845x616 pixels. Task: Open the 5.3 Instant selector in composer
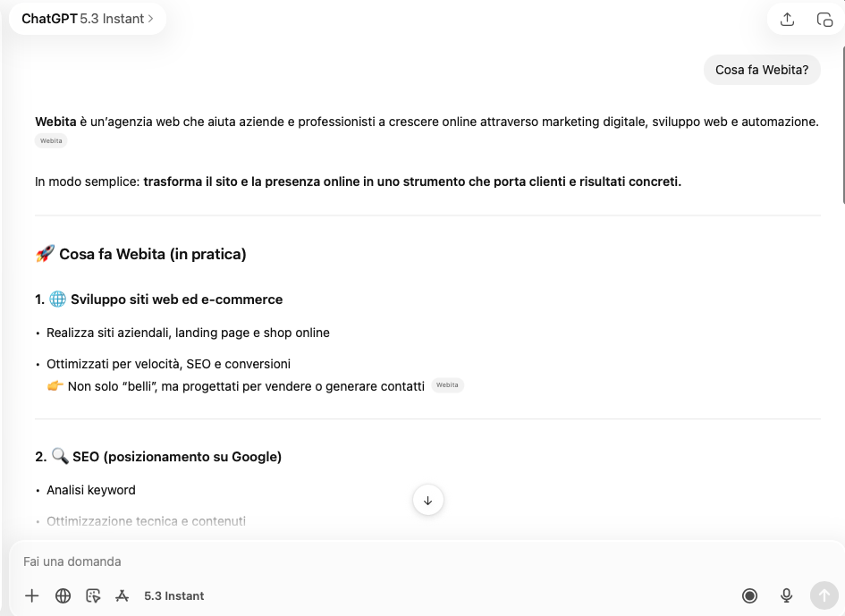pos(174,595)
